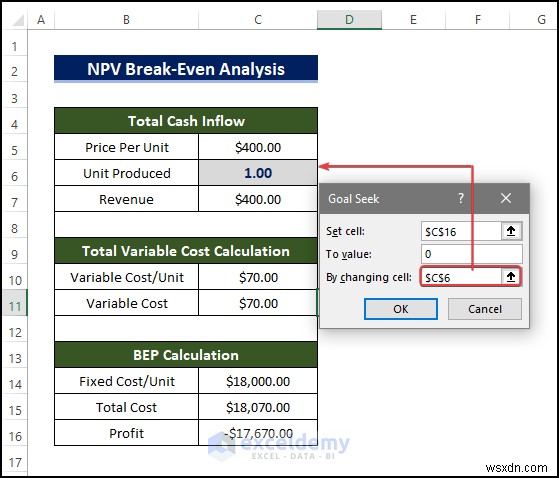559x478 pixels.
Task: Select column B header
Action: (x=126, y=20)
